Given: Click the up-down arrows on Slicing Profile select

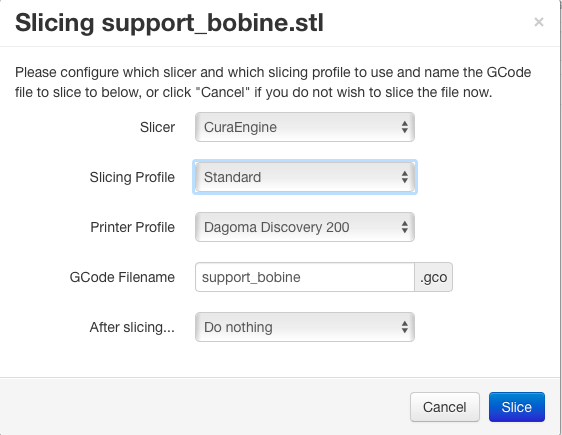Looking at the screenshot, I should (x=405, y=177).
